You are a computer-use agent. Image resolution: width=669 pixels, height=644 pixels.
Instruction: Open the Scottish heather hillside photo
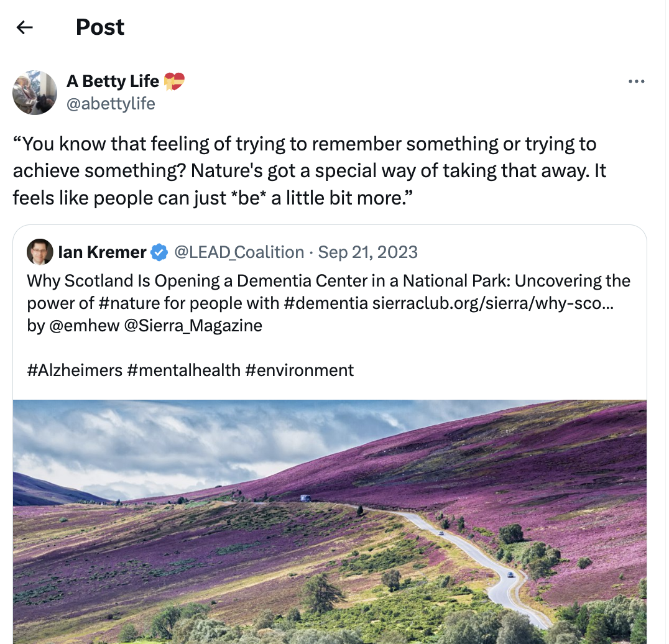(330, 522)
